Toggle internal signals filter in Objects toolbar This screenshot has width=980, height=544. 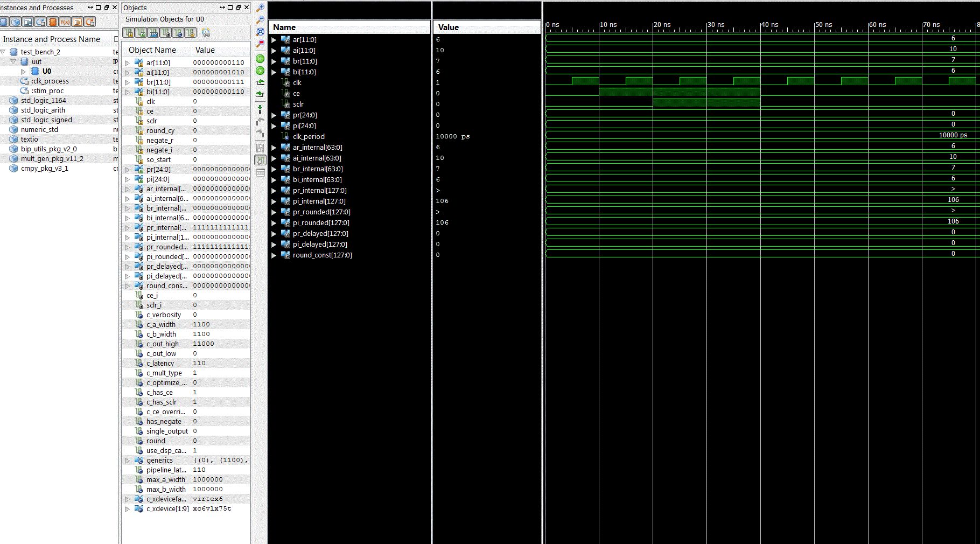point(166,33)
